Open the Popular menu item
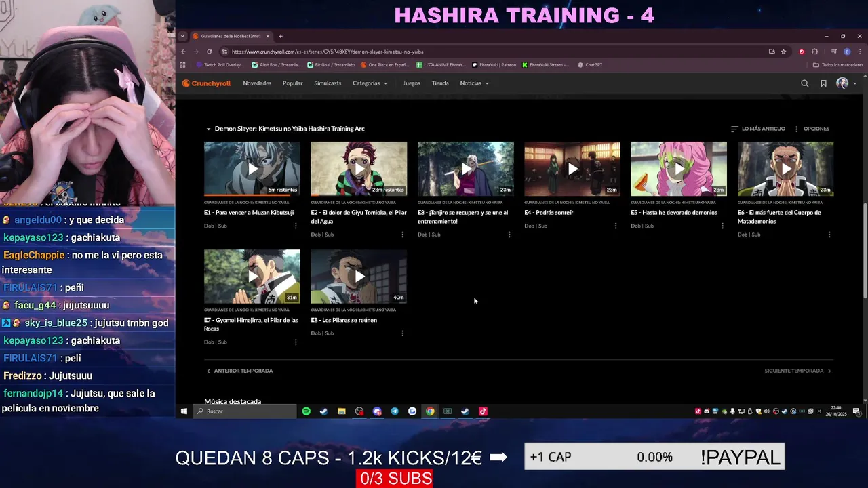Image resolution: width=868 pixels, height=488 pixels. click(293, 83)
